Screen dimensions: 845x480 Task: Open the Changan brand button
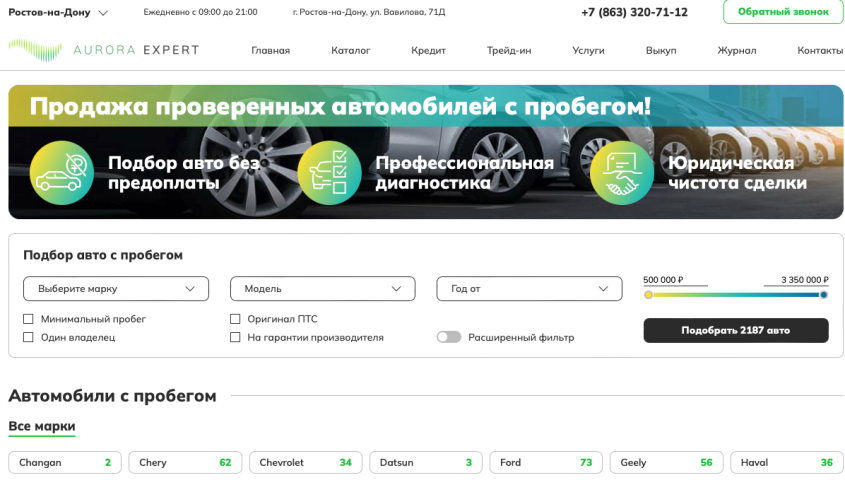[65, 463]
